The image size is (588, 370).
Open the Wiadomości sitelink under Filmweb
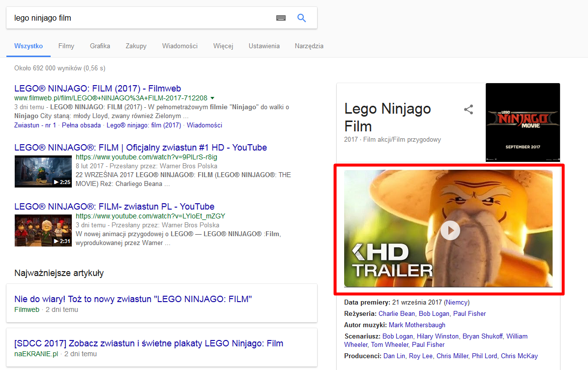click(205, 125)
